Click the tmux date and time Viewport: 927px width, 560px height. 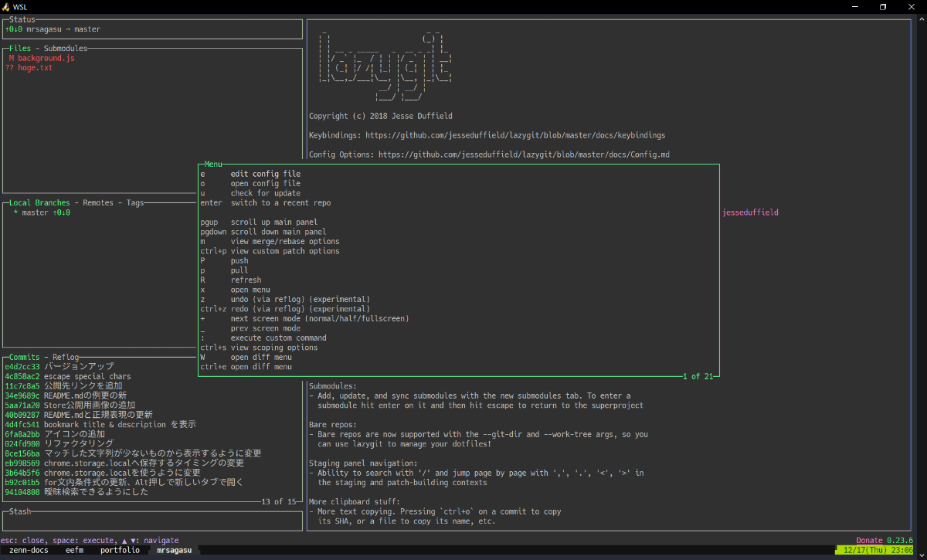pyautogui.click(x=879, y=551)
